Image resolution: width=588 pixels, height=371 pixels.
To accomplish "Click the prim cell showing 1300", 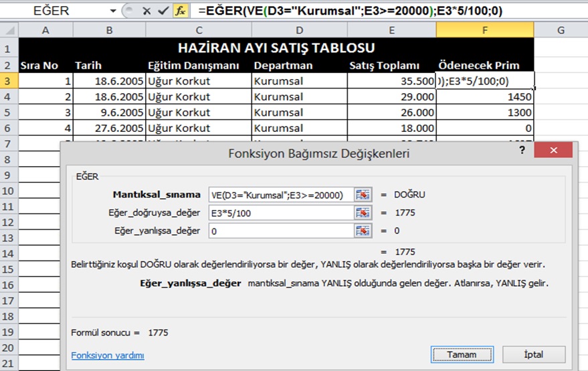I will (x=485, y=113).
